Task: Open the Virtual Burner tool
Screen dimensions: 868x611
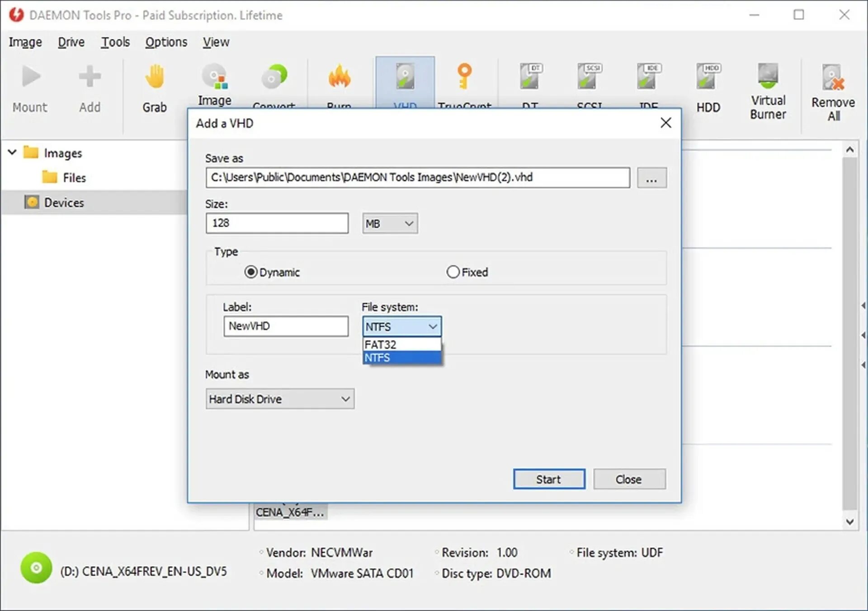Action: (x=768, y=75)
